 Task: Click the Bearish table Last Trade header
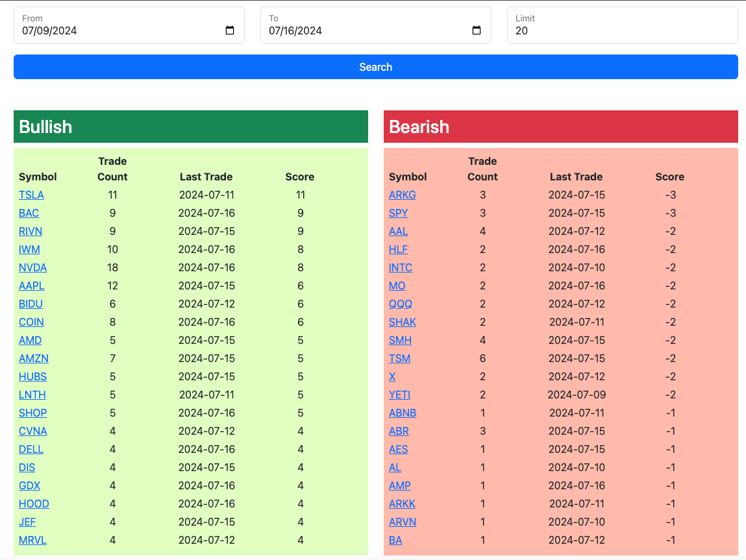tap(577, 177)
